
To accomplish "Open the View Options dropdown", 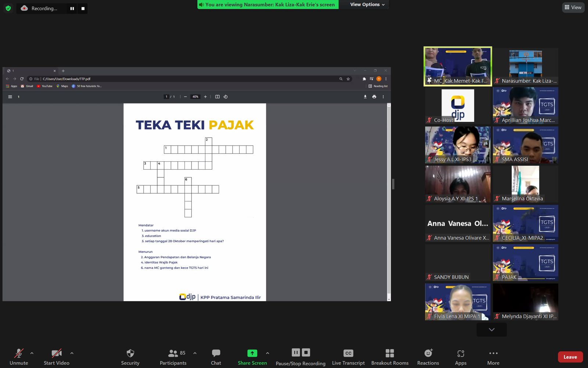I will (x=367, y=4).
